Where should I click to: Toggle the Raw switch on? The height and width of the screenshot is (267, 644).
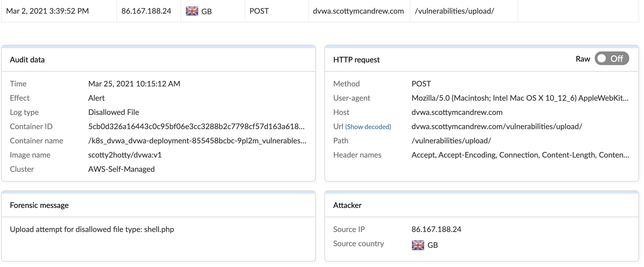(611, 59)
